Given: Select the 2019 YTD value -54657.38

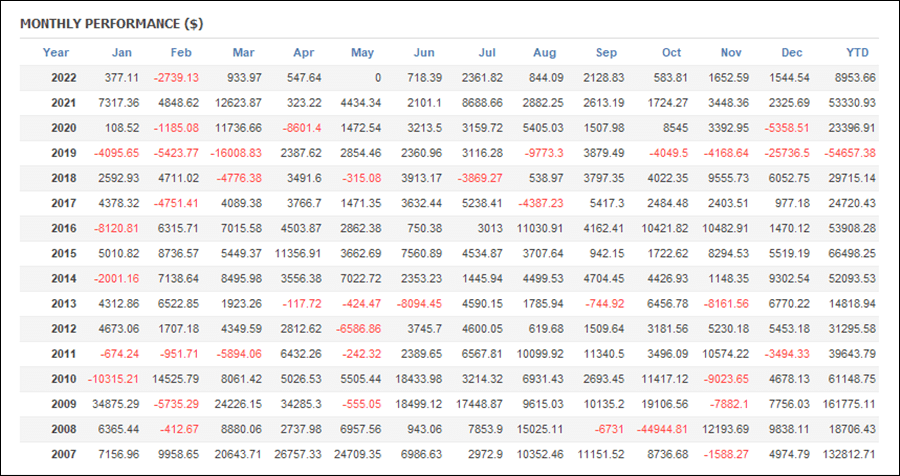Looking at the screenshot, I should [x=849, y=153].
